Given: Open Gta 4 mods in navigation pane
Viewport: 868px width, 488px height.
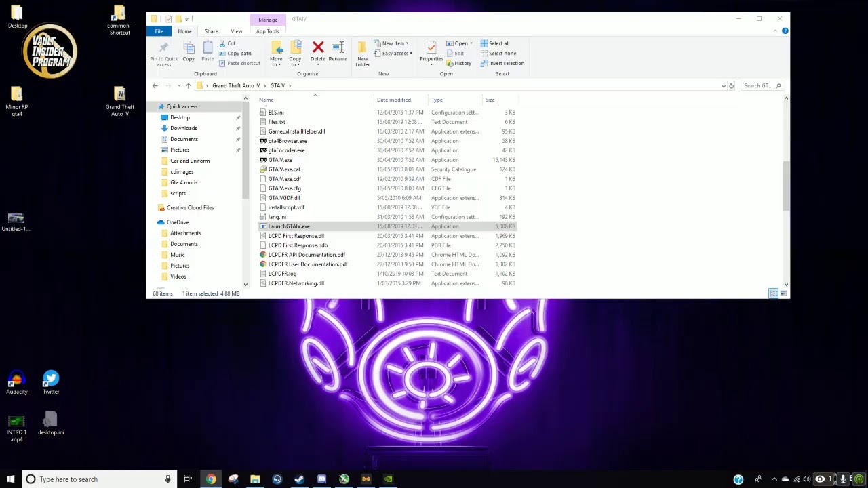Looking at the screenshot, I should (x=184, y=182).
